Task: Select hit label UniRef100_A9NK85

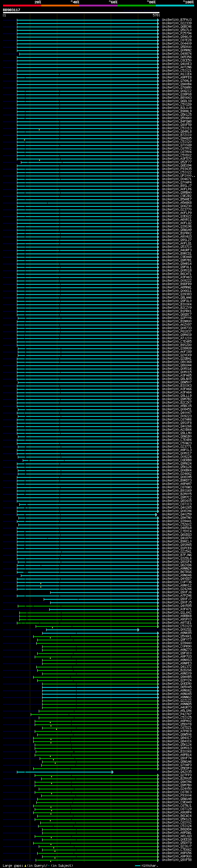Action: pyautogui.click(x=177, y=633)
